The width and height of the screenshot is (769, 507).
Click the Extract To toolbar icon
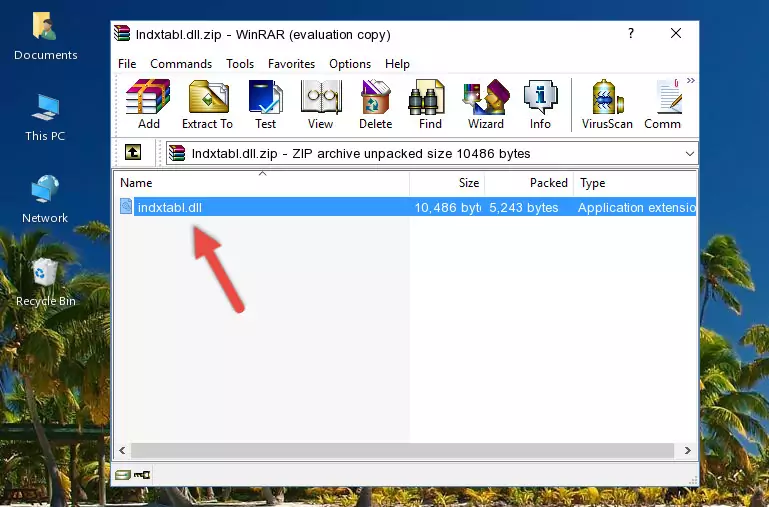pos(207,104)
